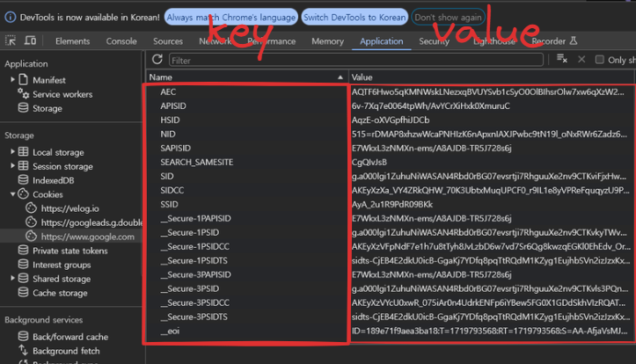Click the Manifest file icon

pyautogui.click(x=24, y=79)
